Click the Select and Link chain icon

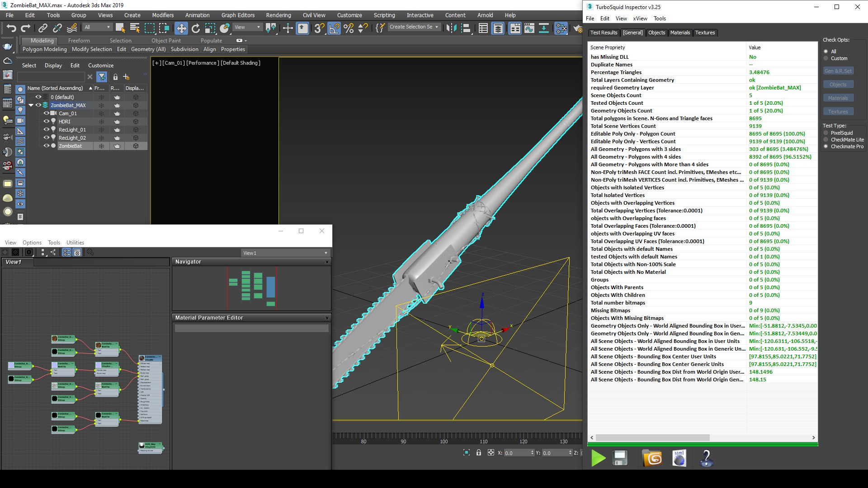pos(42,28)
